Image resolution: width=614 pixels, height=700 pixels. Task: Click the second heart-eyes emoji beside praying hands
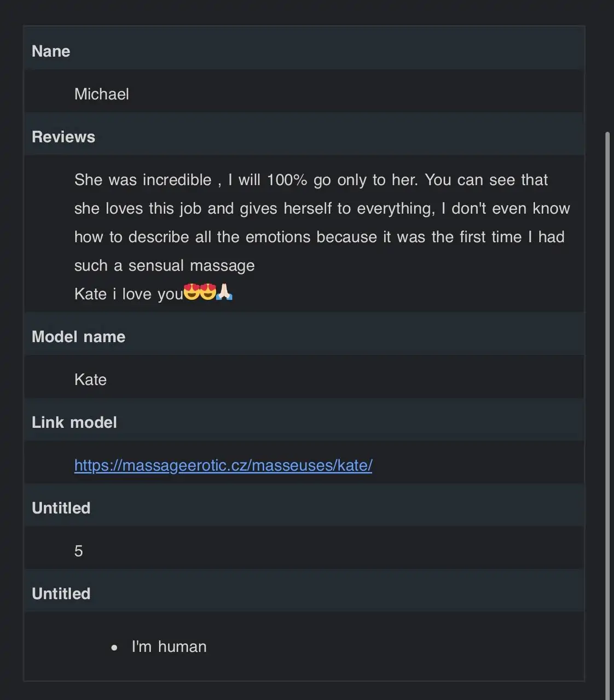coord(208,292)
